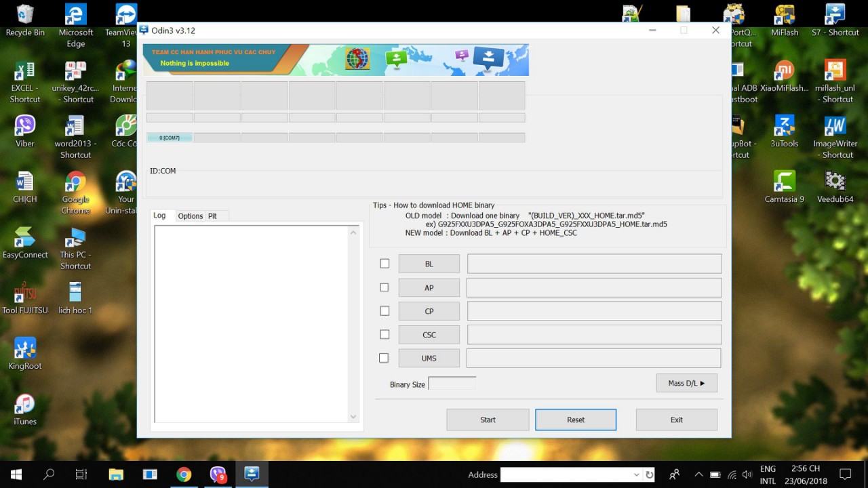Launch Tool FUJITSU from the desktop
This screenshot has width=868, height=488.
(25, 298)
